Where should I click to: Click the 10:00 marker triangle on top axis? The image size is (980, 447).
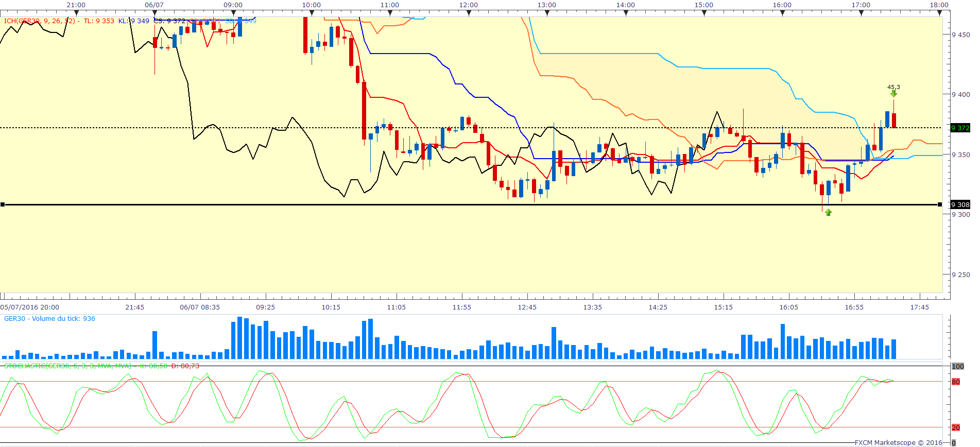point(312,13)
